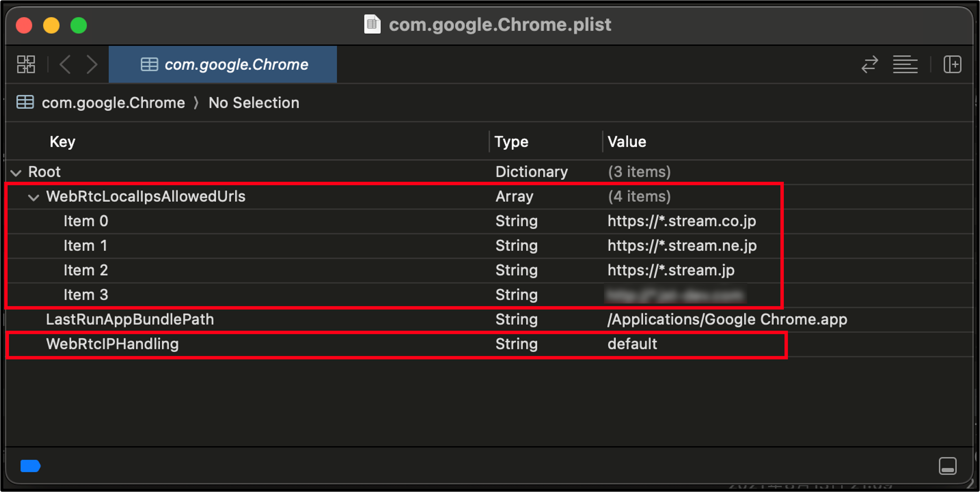Go forward with the right chevron
The image size is (980, 492).
point(92,64)
